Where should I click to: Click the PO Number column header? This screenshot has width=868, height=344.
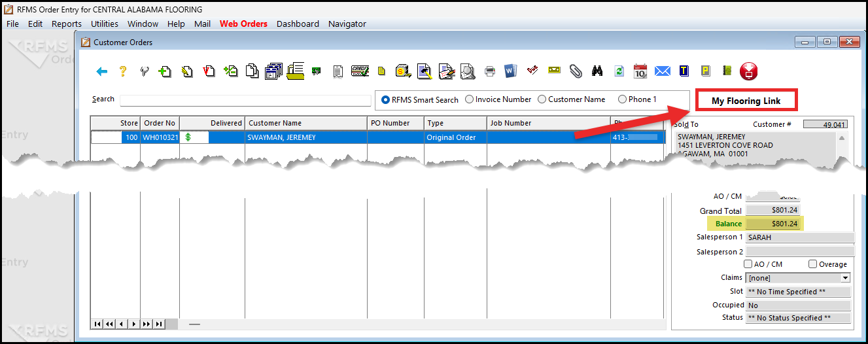coord(396,123)
